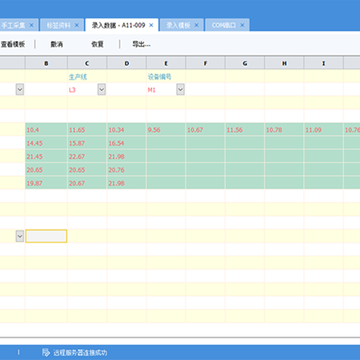Select column header G
360x360 pixels.
click(x=245, y=63)
